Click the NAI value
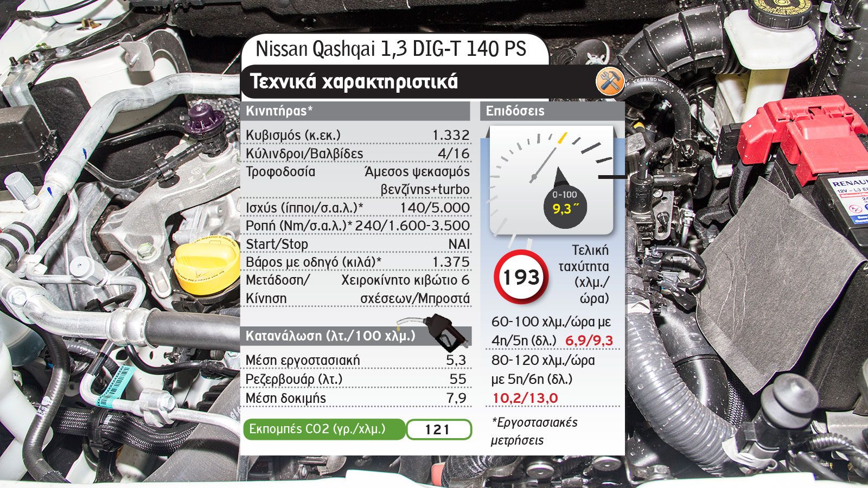The width and height of the screenshot is (868, 488). coord(459,244)
